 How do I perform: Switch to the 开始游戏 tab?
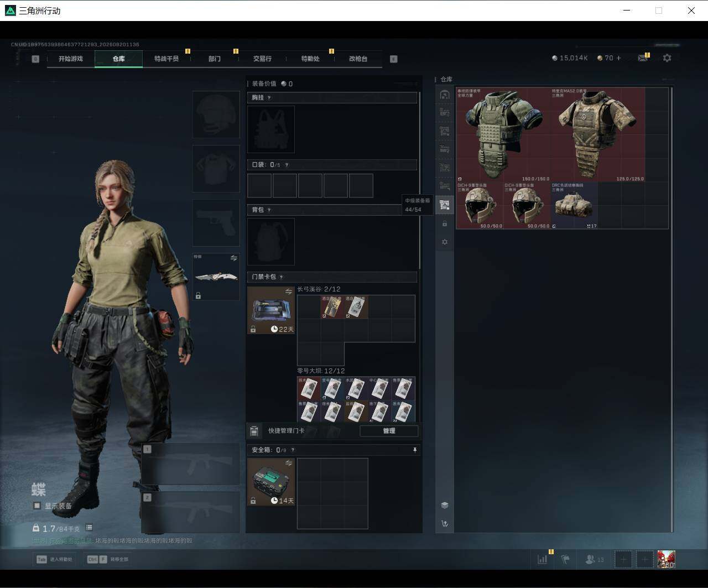[x=71, y=59]
